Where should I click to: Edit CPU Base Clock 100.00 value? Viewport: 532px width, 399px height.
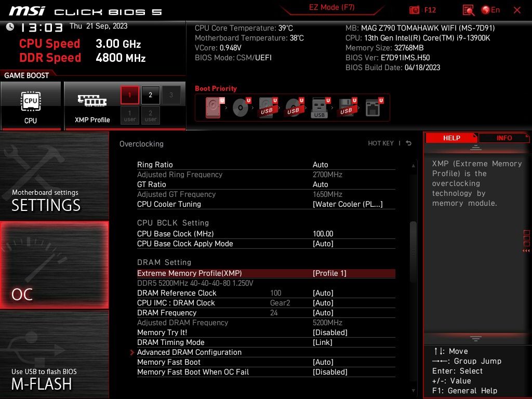323,234
